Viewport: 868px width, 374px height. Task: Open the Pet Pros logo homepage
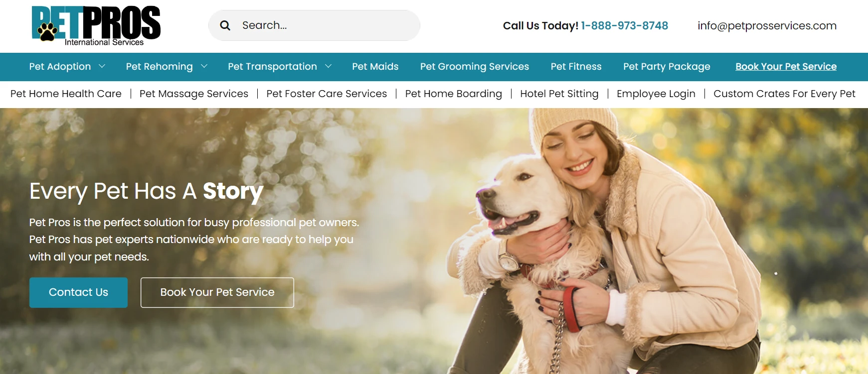pos(96,26)
